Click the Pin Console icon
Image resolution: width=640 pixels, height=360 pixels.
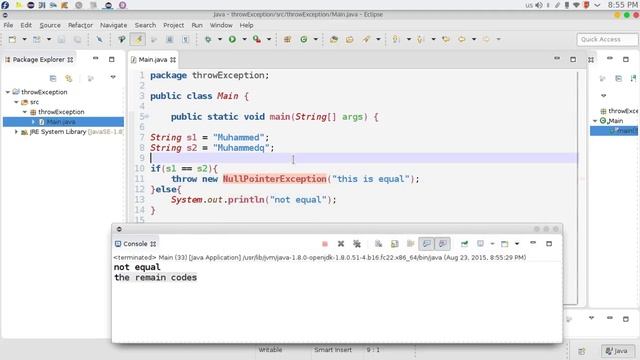(464, 244)
